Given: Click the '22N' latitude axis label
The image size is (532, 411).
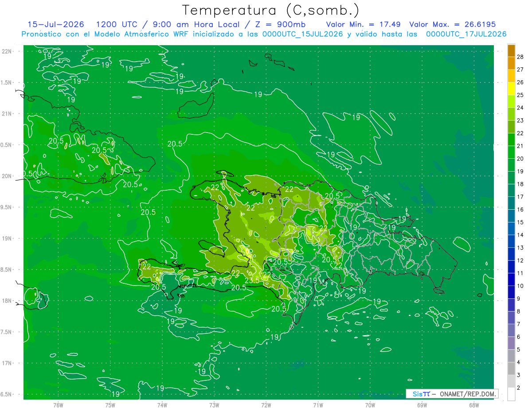Looking at the screenshot, I should tap(6, 51).
